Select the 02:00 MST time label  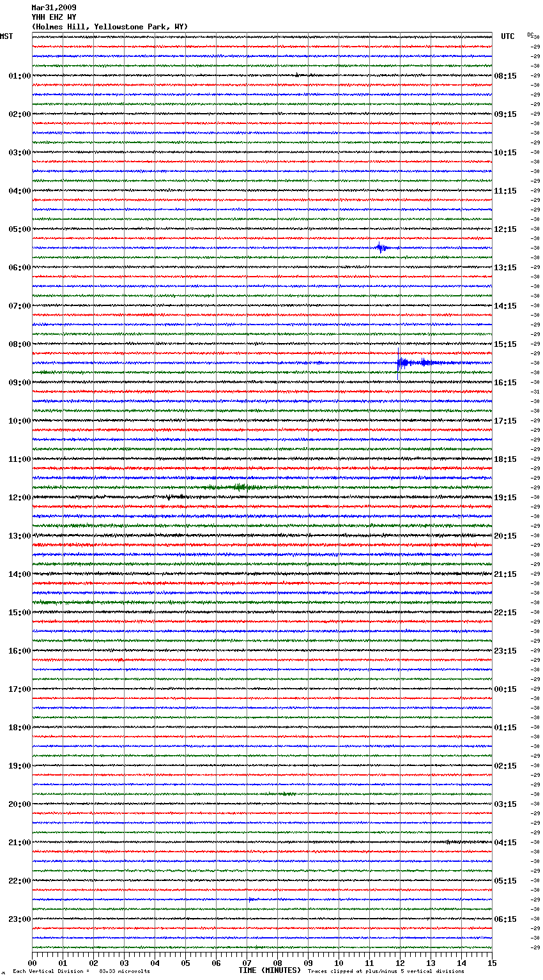[x=20, y=114]
